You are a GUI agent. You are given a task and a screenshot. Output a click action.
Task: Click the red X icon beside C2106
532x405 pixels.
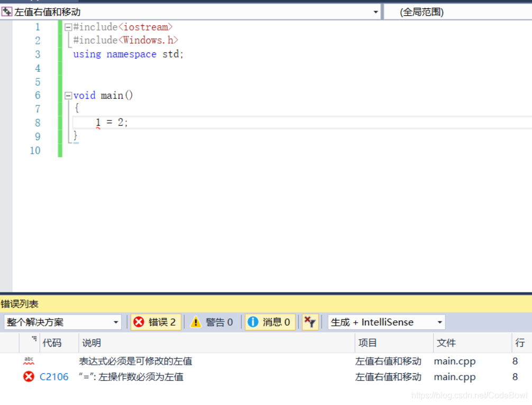pos(29,377)
